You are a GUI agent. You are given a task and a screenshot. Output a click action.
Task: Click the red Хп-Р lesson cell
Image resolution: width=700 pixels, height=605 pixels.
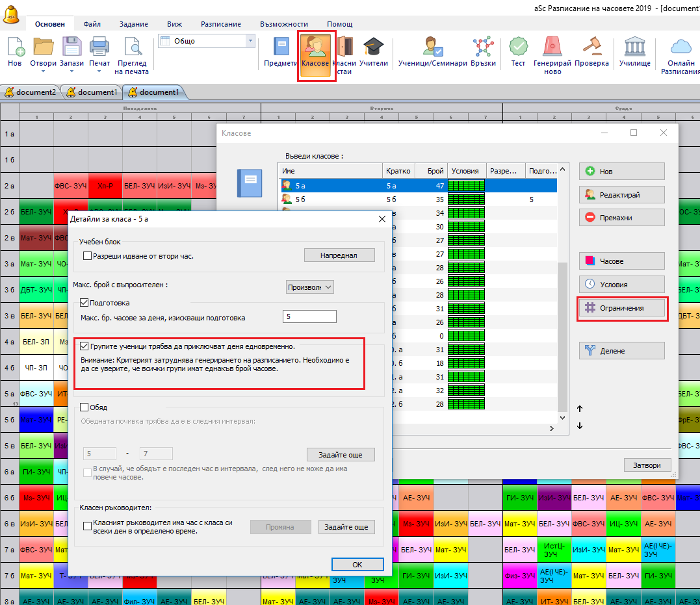[x=105, y=187]
